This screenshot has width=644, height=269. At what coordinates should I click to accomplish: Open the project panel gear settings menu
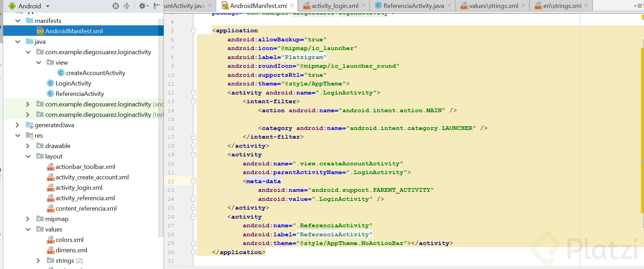[x=143, y=6]
